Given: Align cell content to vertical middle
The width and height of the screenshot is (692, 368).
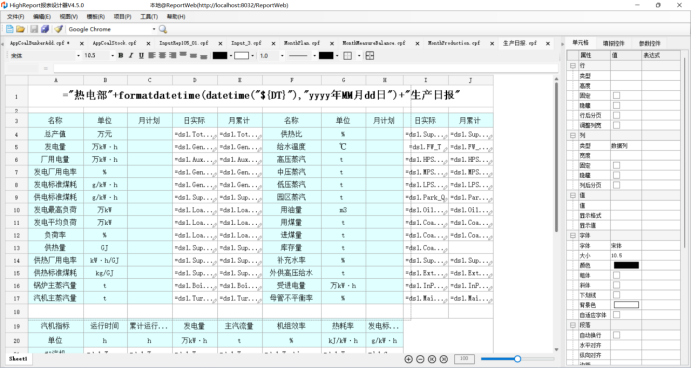Looking at the screenshot, I should pyautogui.click(x=193, y=56).
